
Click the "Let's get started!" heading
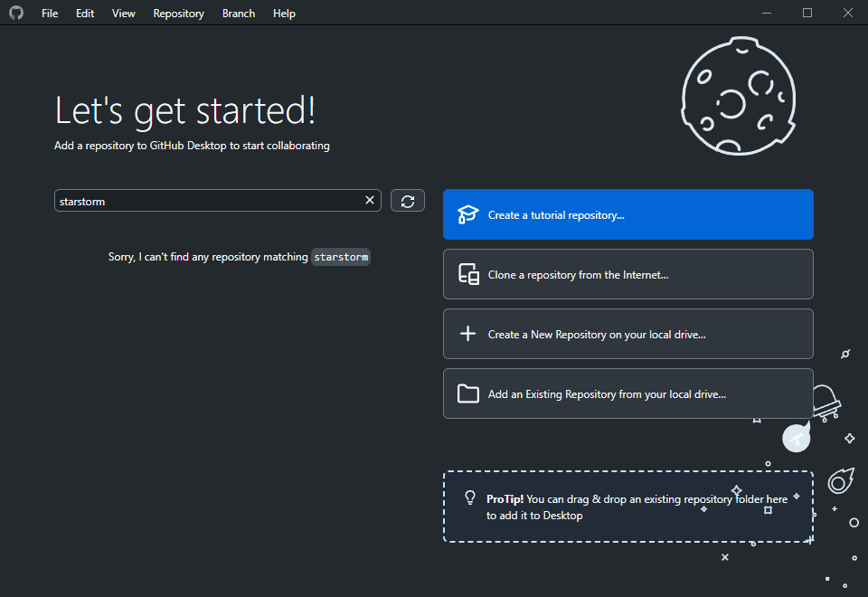point(185,110)
